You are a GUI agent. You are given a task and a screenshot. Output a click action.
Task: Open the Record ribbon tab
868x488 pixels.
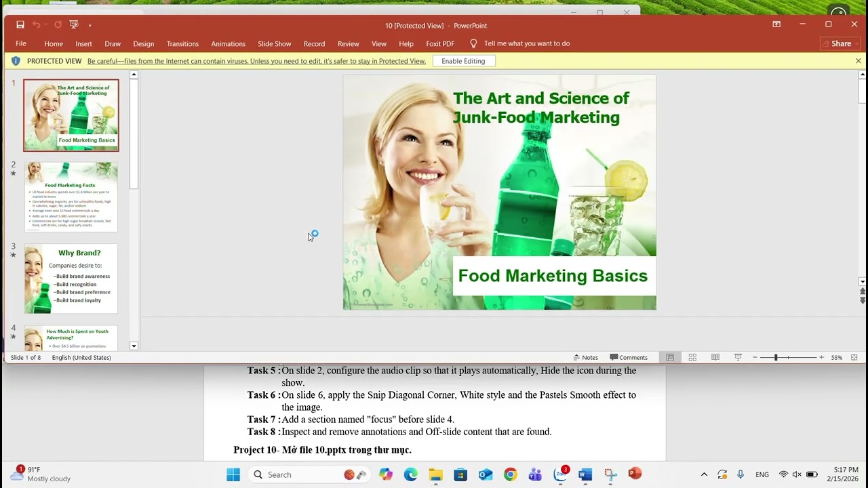314,43
